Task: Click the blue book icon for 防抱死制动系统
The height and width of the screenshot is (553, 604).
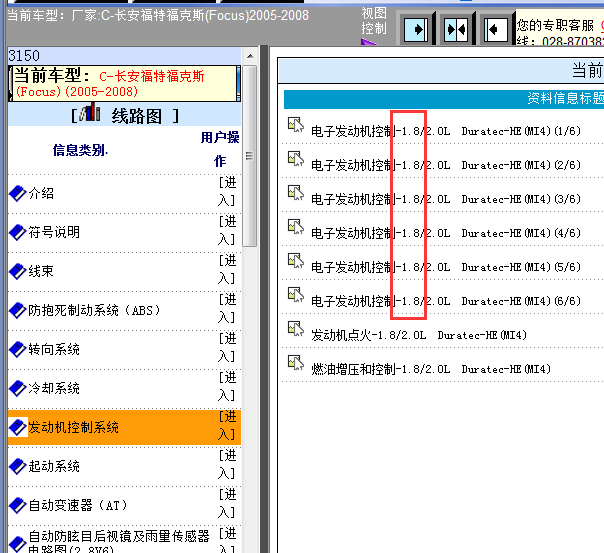Action: [x=17, y=310]
